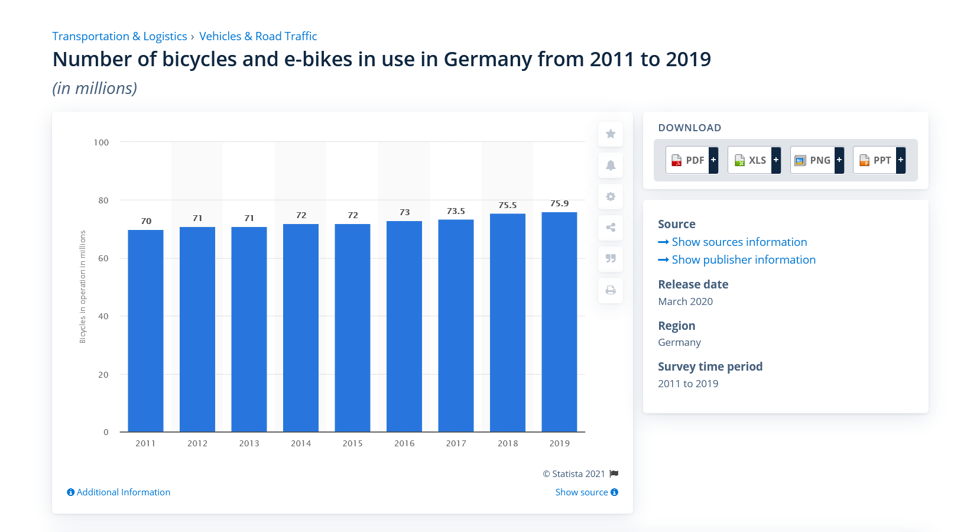Expand PDF download options with the plus button

713,160
